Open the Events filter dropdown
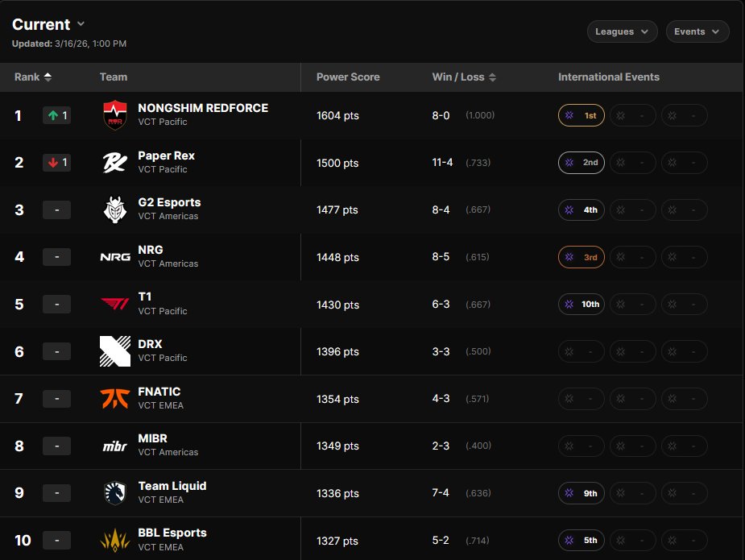Viewport: 745px width, 560px height. (x=697, y=31)
